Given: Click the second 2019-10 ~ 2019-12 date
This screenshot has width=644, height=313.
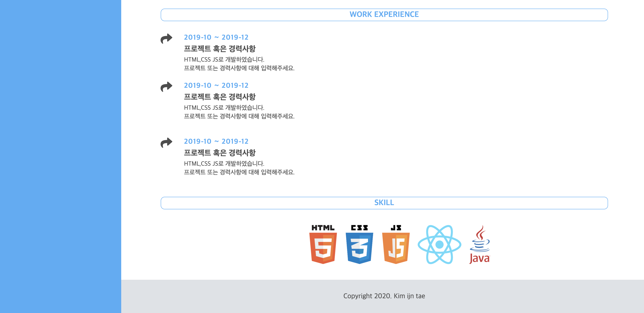Looking at the screenshot, I should pyautogui.click(x=216, y=85).
